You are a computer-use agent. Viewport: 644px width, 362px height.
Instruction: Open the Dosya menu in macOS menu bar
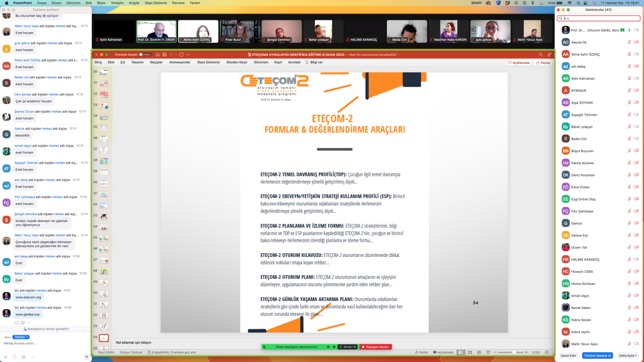coord(41,3)
